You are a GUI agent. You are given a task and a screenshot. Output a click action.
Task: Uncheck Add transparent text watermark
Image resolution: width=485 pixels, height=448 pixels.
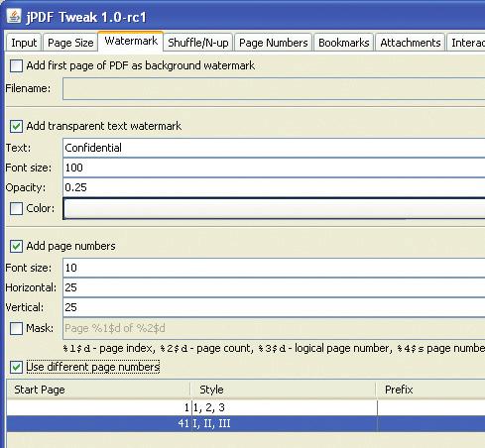pos(16,126)
